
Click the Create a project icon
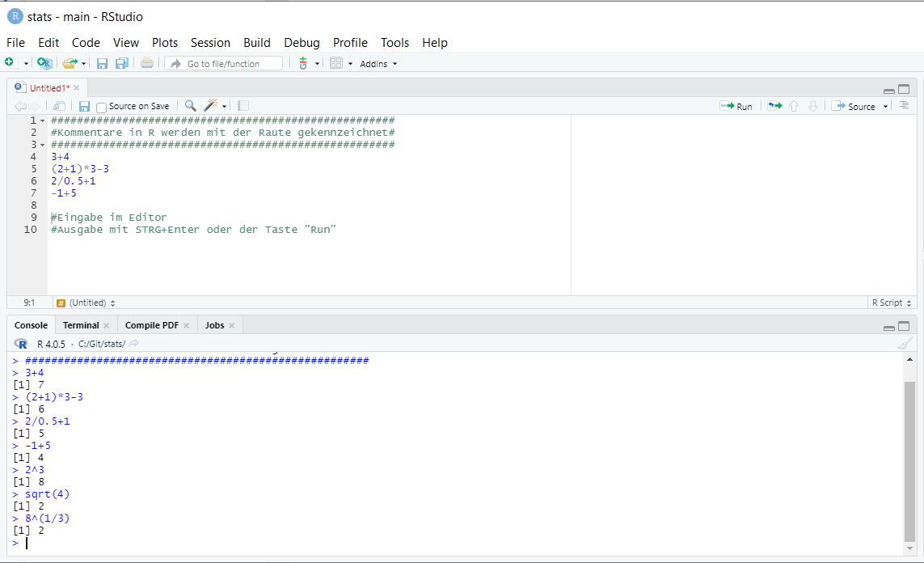[x=44, y=63]
